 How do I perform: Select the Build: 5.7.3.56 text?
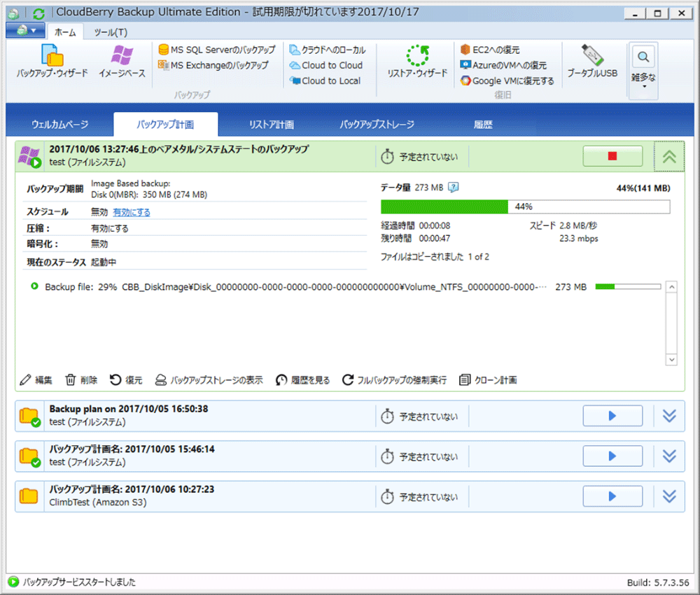(658, 582)
